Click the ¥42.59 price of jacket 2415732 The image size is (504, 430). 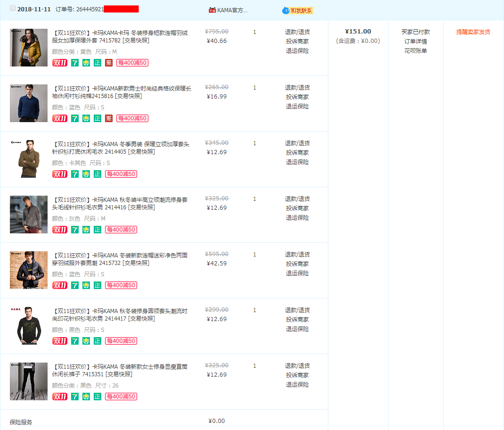[217, 264]
